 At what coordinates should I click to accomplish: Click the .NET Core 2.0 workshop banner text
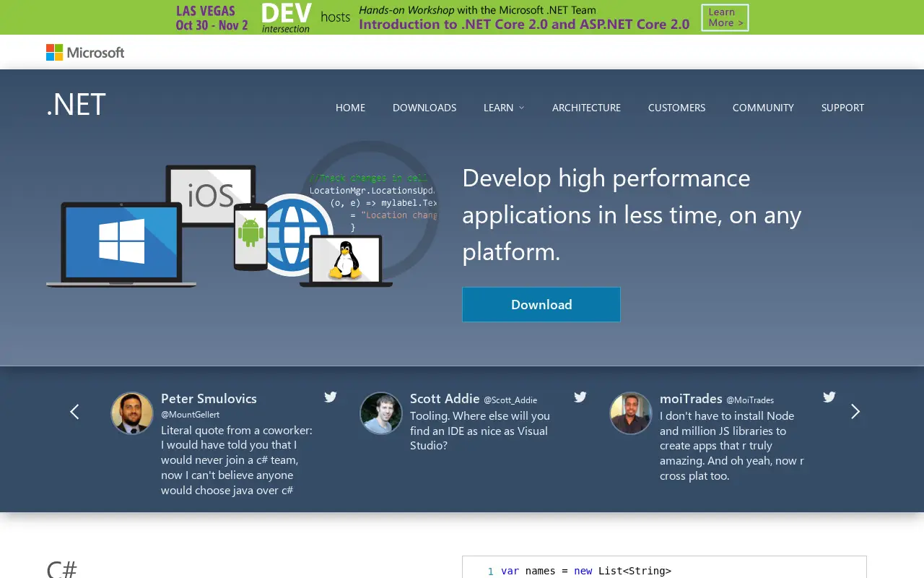pos(524,24)
